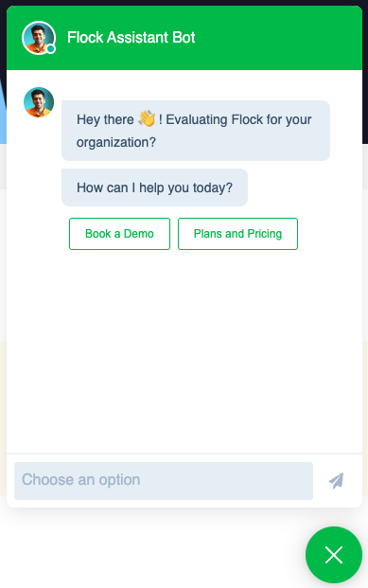Click the green header bar right of the title
Viewport: 368px width, 588px height.
click(277, 38)
